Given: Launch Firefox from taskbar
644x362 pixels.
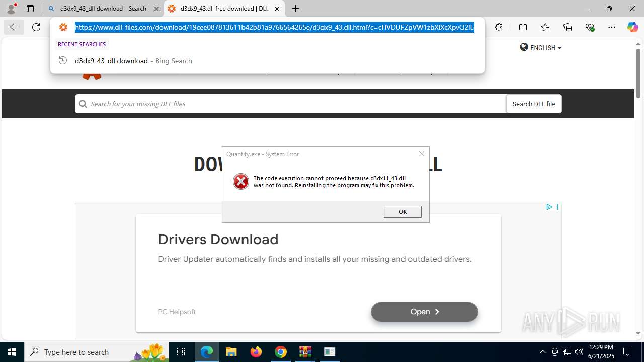Looking at the screenshot, I should click(256, 352).
